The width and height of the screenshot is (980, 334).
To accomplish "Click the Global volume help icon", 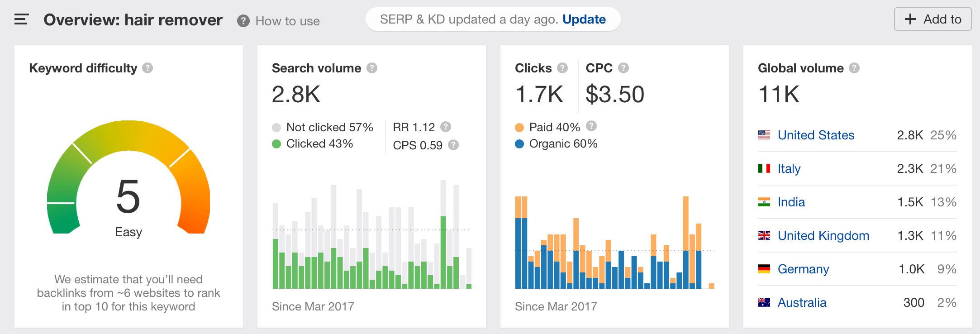I will (854, 68).
